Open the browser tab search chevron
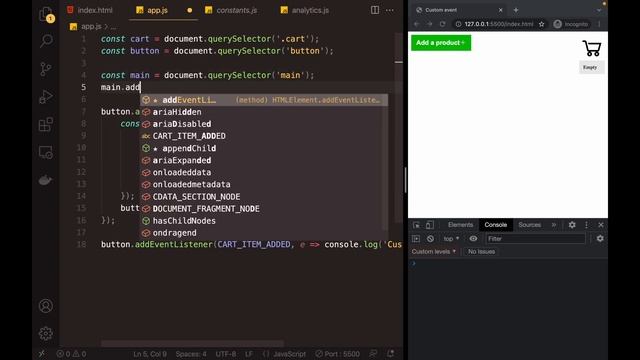This screenshot has width=640, height=360. (x=599, y=10)
